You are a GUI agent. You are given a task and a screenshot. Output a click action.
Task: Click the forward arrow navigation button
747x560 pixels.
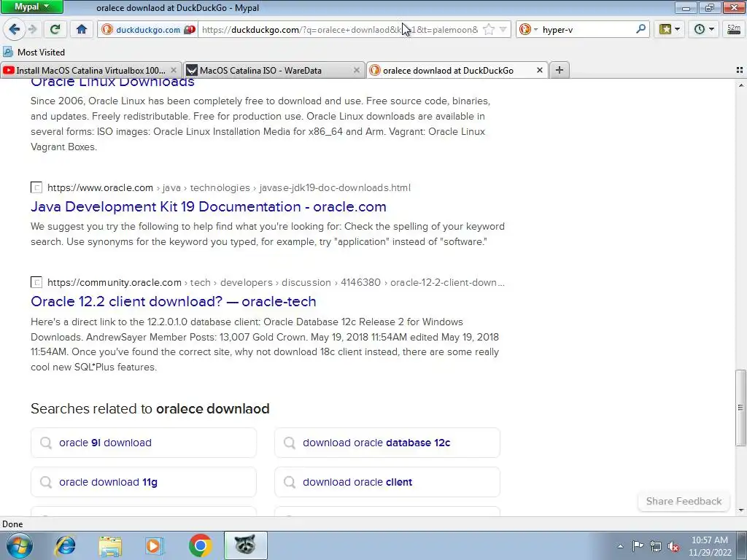[32, 29]
